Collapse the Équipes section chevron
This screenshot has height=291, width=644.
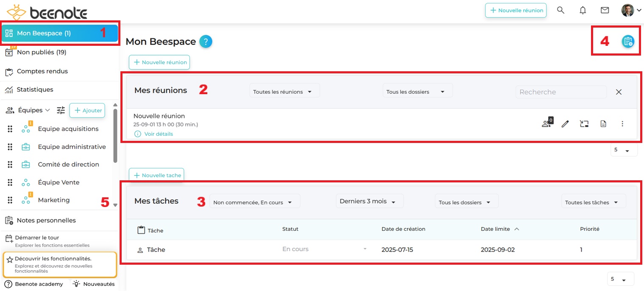pos(47,110)
